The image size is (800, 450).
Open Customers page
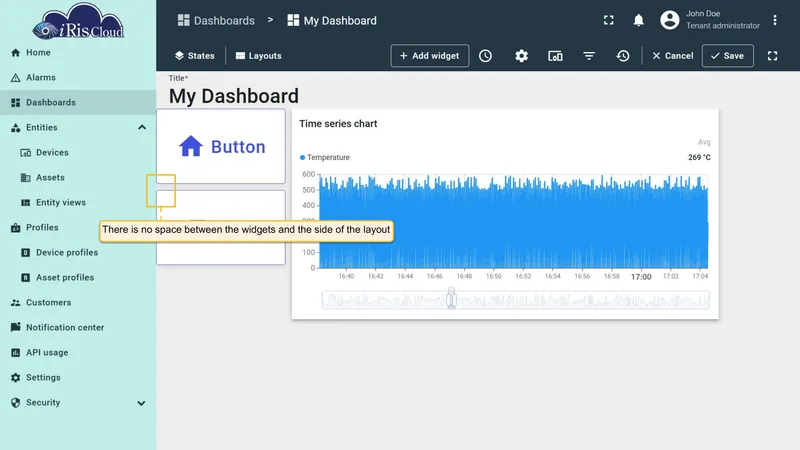click(78, 303)
